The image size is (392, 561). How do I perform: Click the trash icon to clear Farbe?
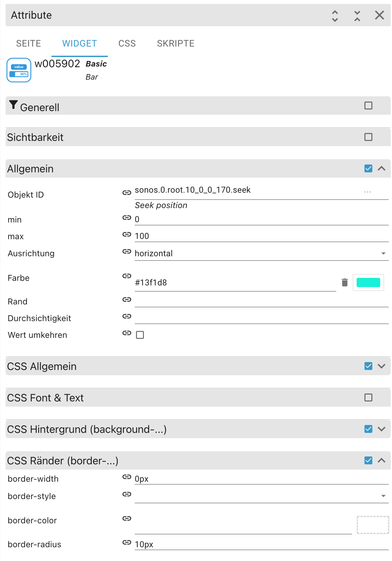(x=344, y=282)
